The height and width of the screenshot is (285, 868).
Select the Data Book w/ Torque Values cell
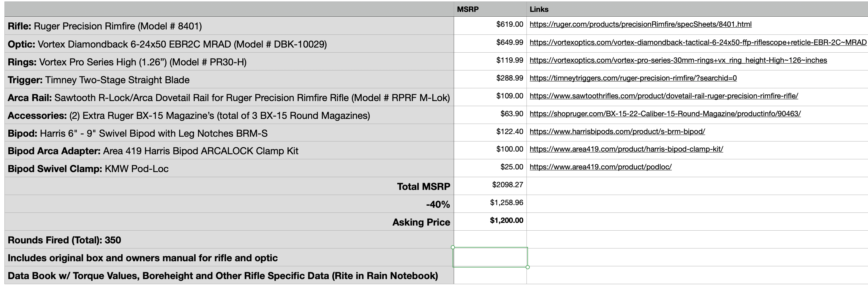tap(229, 275)
